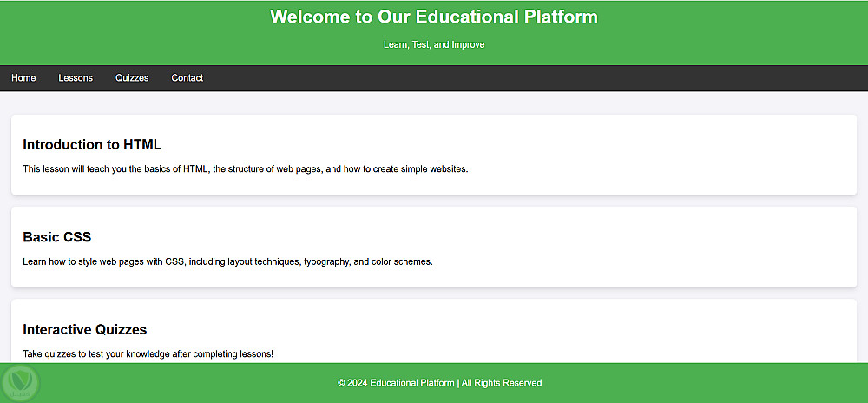Image resolution: width=868 pixels, height=403 pixels.
Task: Select the Basic CSS lesson heading
Action: (57, 237)
